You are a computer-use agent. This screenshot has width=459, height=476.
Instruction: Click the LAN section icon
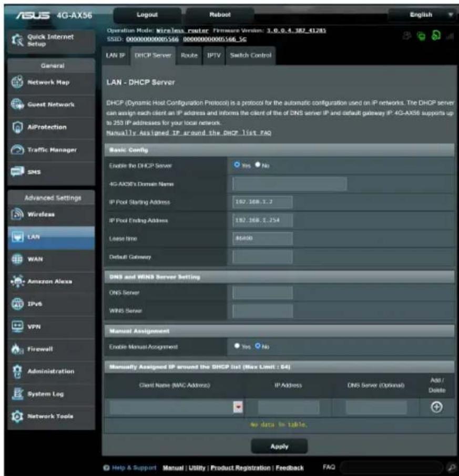(x=17, y=237)
